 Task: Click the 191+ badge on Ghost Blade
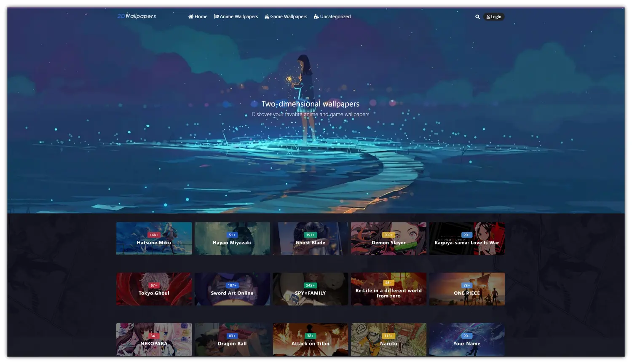coord(311,235)
